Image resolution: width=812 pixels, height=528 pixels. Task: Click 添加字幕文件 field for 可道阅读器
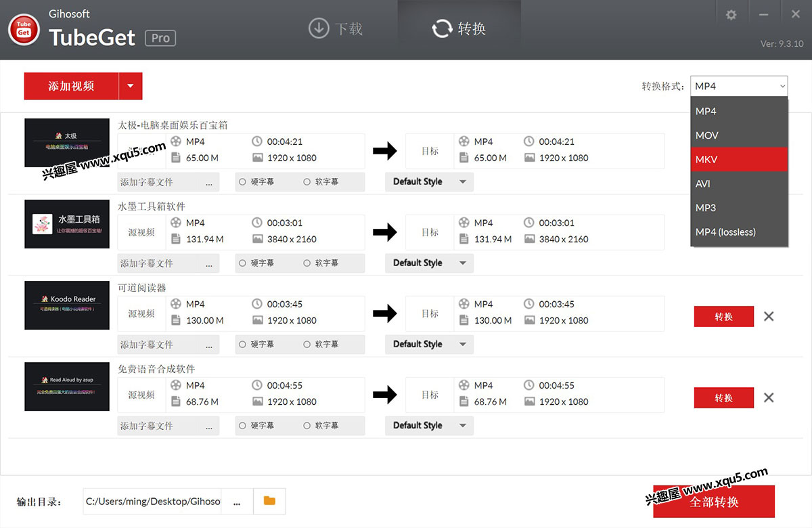[158, 345]
